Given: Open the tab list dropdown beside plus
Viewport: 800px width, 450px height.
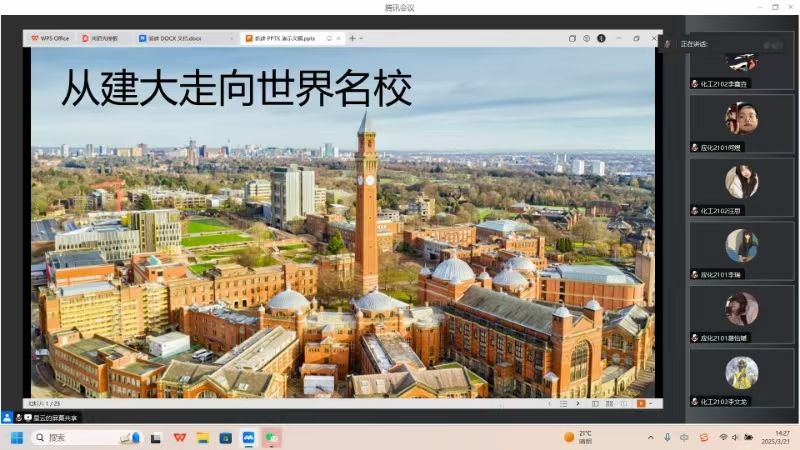Looking at the screenshot, I should (361, 38).
